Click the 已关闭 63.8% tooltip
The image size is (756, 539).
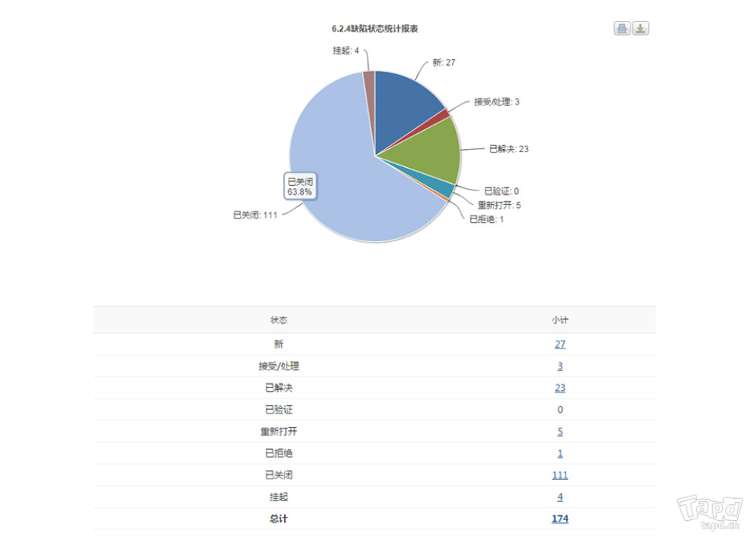[300, 186]
